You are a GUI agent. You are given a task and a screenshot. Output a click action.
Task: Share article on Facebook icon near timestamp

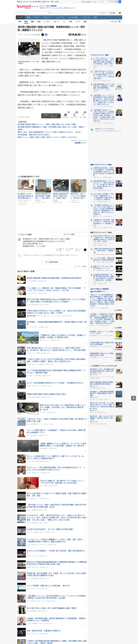tap(46, 35)
